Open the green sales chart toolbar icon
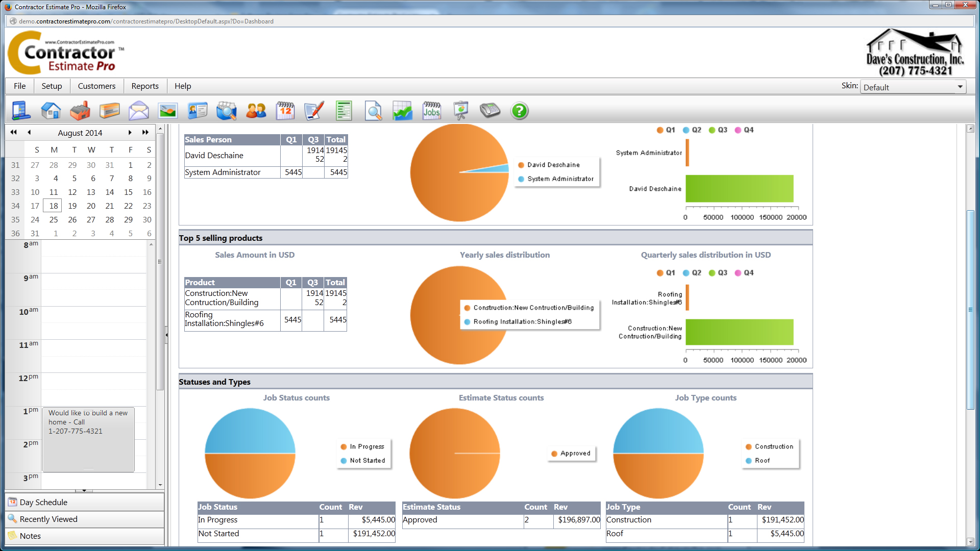This screenshot has height=551, width=980. (402, 110)
